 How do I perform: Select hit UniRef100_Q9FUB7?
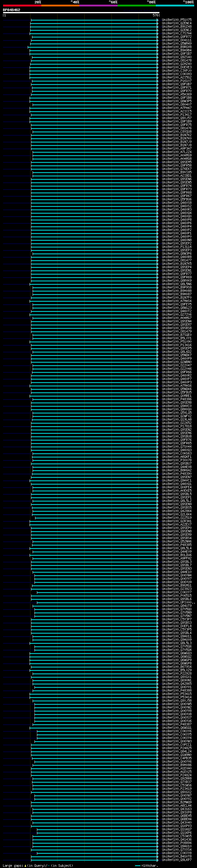(x=177, y=84)
